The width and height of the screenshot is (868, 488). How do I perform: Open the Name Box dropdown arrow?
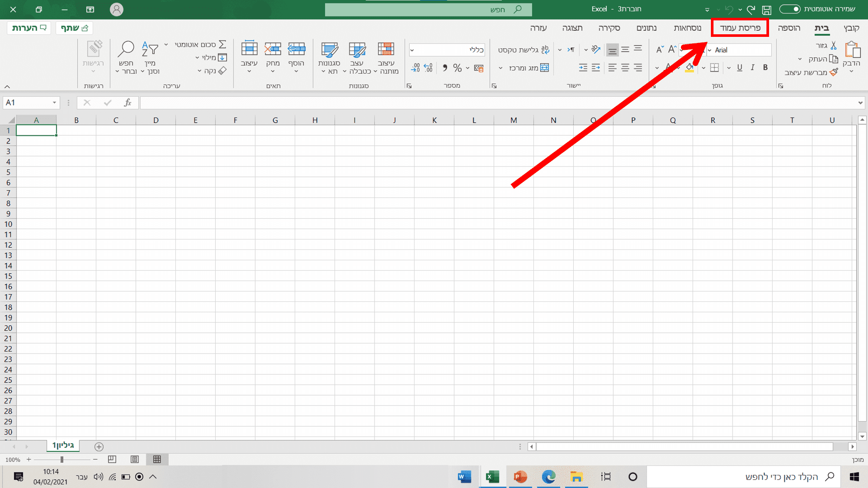[54, 102]
